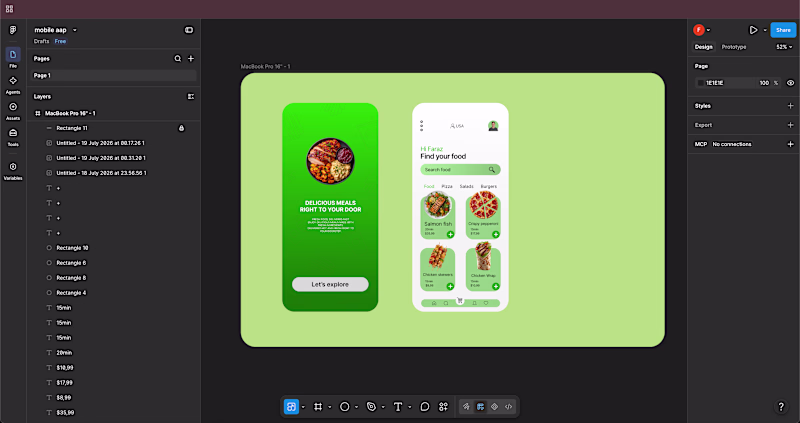
Task: Search pages with the magnifier icon
Action: pos(178,59)
